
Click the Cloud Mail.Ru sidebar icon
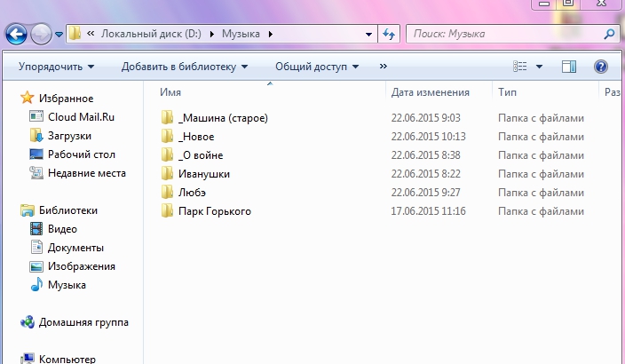point(36,116)
